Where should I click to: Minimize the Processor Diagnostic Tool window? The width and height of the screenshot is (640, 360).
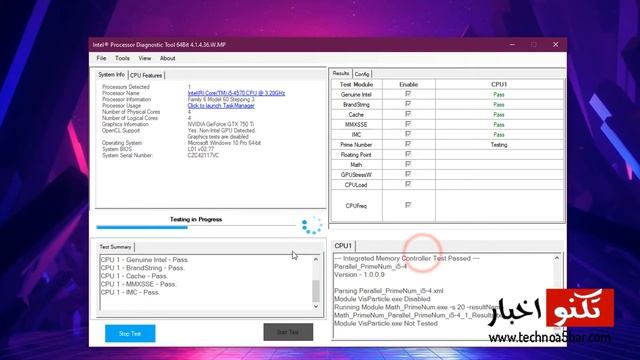click(x=512, y=44)
